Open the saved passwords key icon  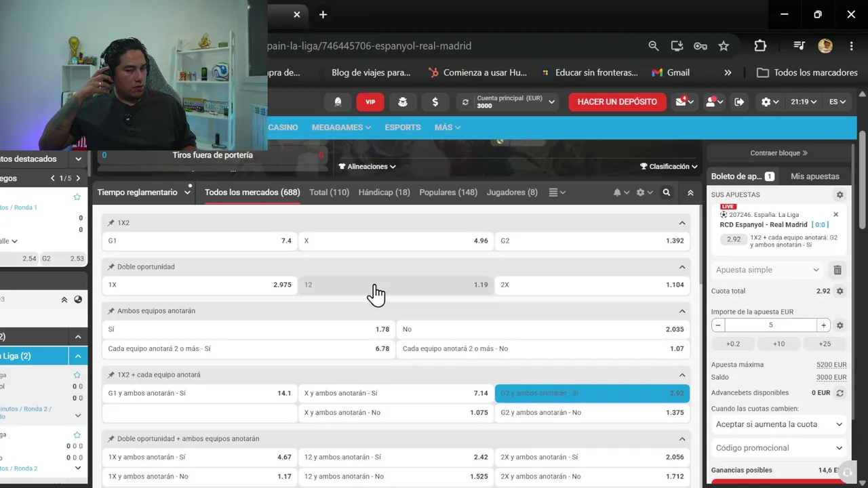pyautogui.click(x=701, y=46)
